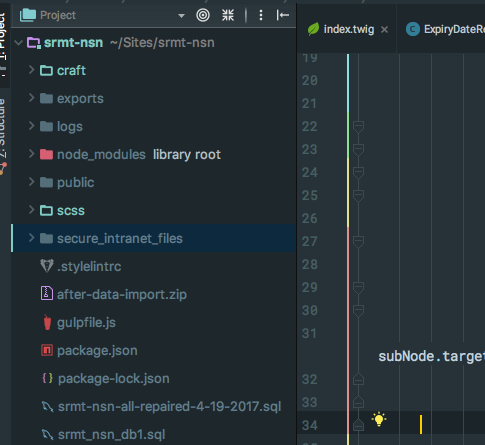Select node_modules library root row
The width and height of the screenshot is (485, 445).
(x=154, y=155)
